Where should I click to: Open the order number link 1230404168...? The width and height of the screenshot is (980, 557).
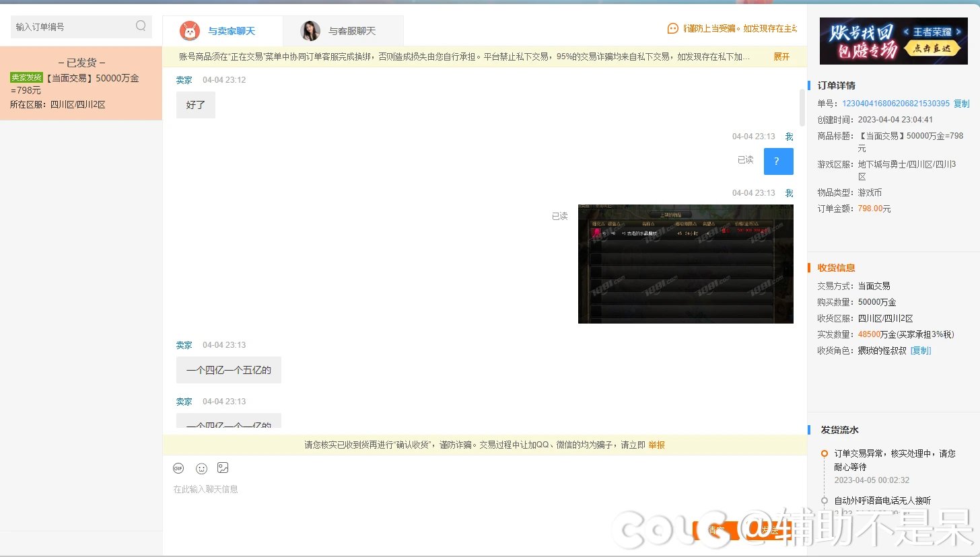point(895,104)
